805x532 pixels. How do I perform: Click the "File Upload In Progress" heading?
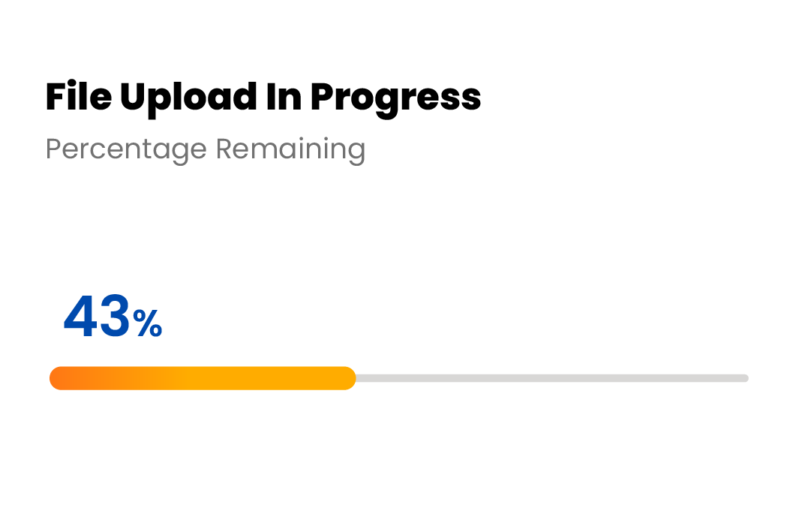[263, 98]
